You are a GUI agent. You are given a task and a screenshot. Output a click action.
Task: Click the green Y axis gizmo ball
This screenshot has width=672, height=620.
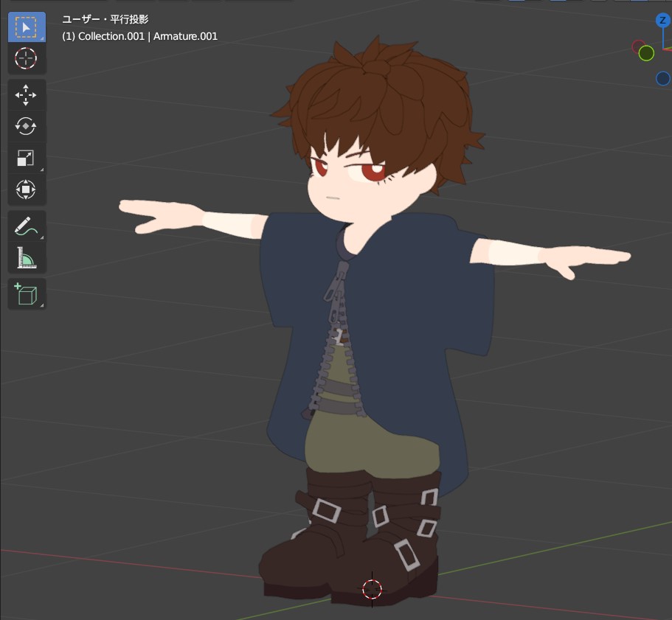coord(646,54)
